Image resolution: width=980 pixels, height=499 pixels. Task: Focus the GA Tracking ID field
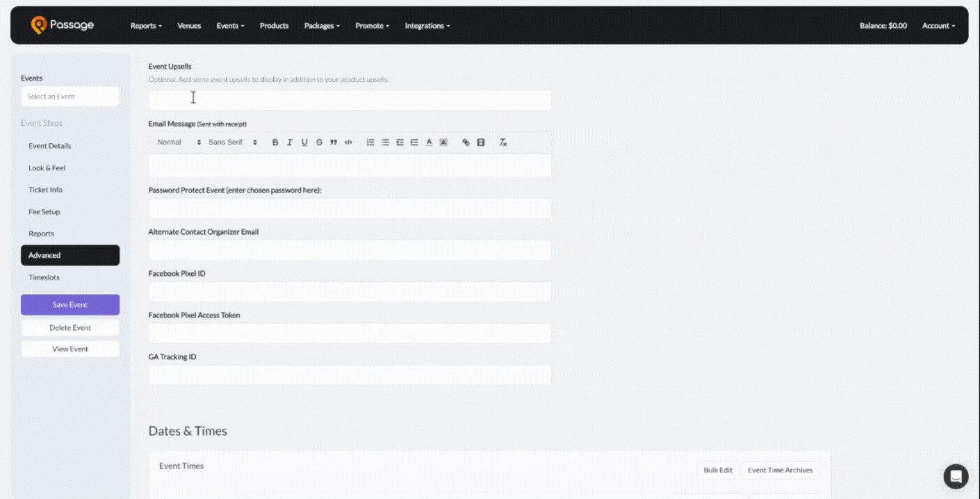tap(350, 375)
